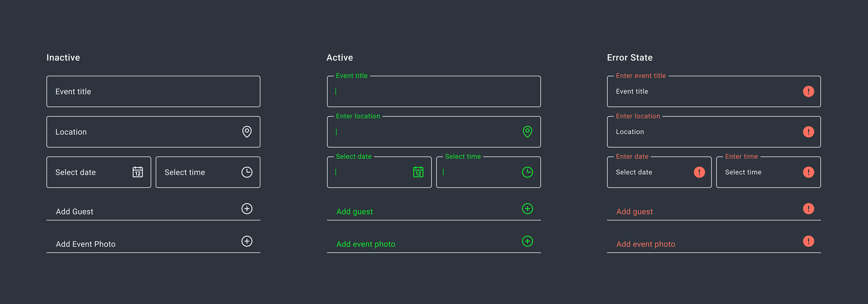Open the calendar icon in inactive Select date
Image resolution: width=868 pixels, height=304 pixels.
[137, 172]
